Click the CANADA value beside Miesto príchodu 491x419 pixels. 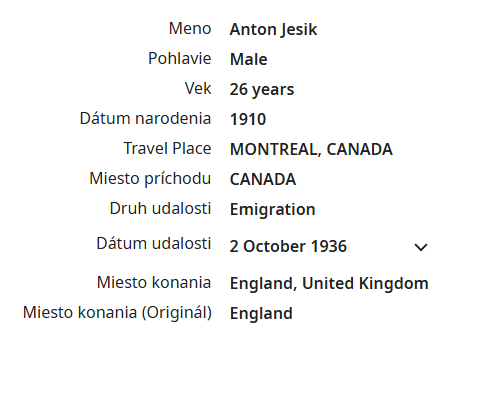pyautogui.click(x=263, y=179)
